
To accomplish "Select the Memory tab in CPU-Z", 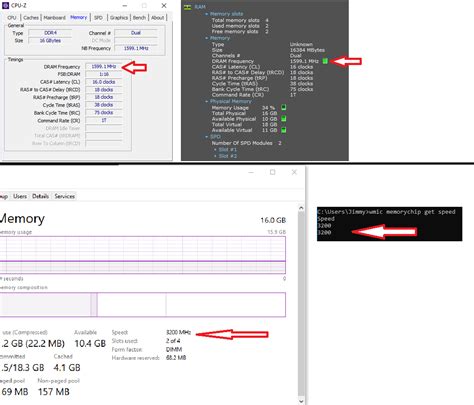I will (x=79, y=17).
